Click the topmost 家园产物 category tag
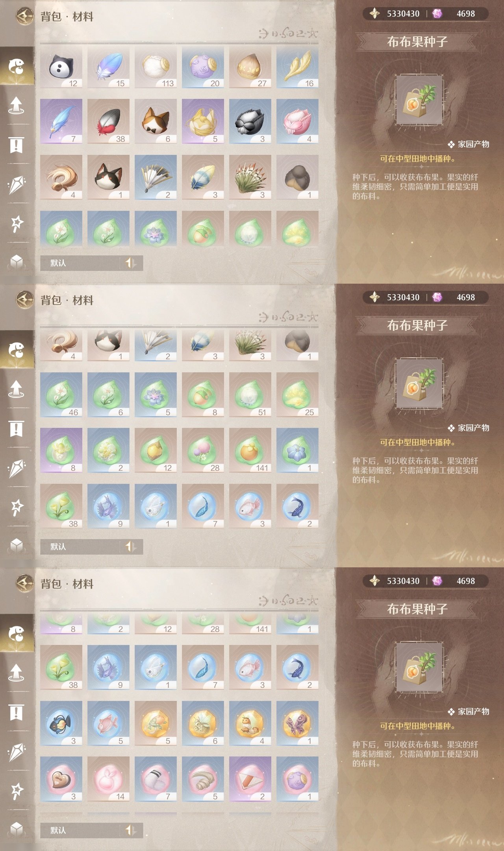The height and width of the screenshot is (851, 504). tap(469, 144)
